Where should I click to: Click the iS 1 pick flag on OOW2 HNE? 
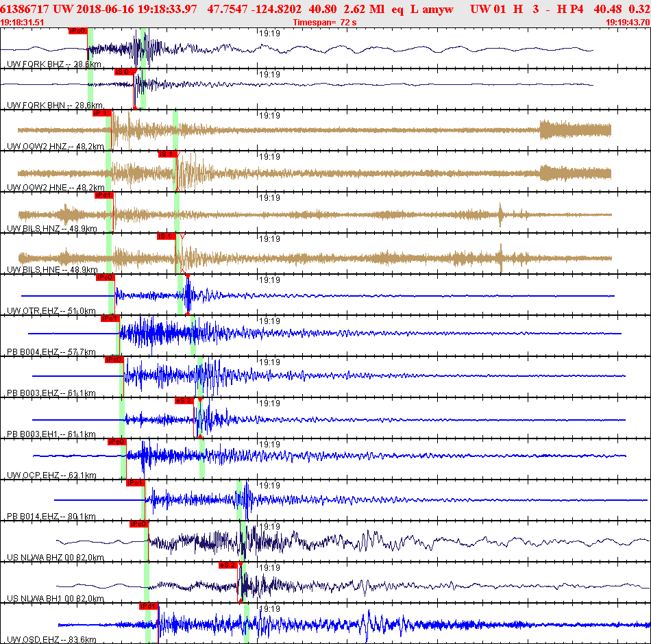point(167,154)
